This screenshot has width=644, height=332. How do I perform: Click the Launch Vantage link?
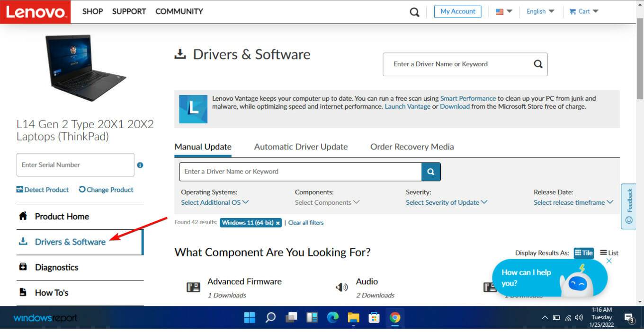(407, 106)
